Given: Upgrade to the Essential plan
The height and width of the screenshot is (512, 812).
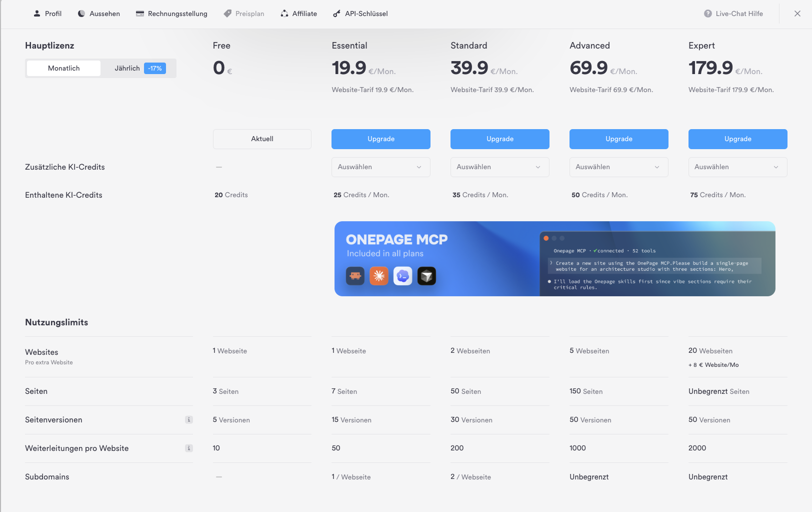Looking at the screenshot, I should coord(381,139).
